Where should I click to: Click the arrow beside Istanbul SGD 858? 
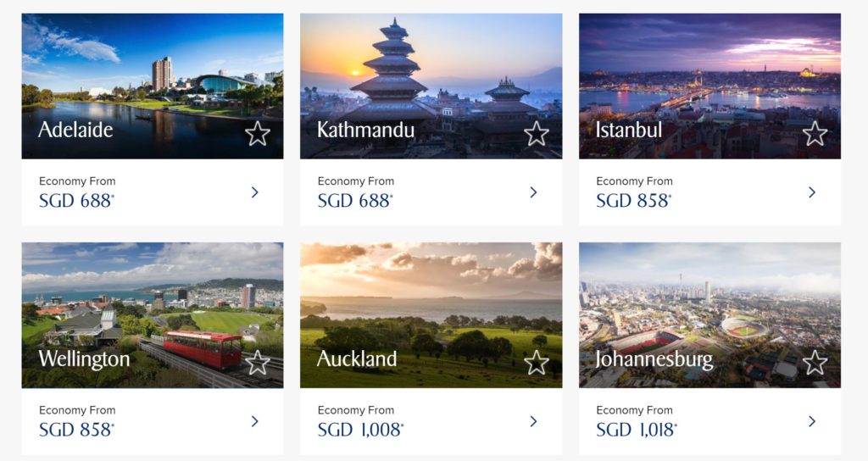click(x=812, y=192)
